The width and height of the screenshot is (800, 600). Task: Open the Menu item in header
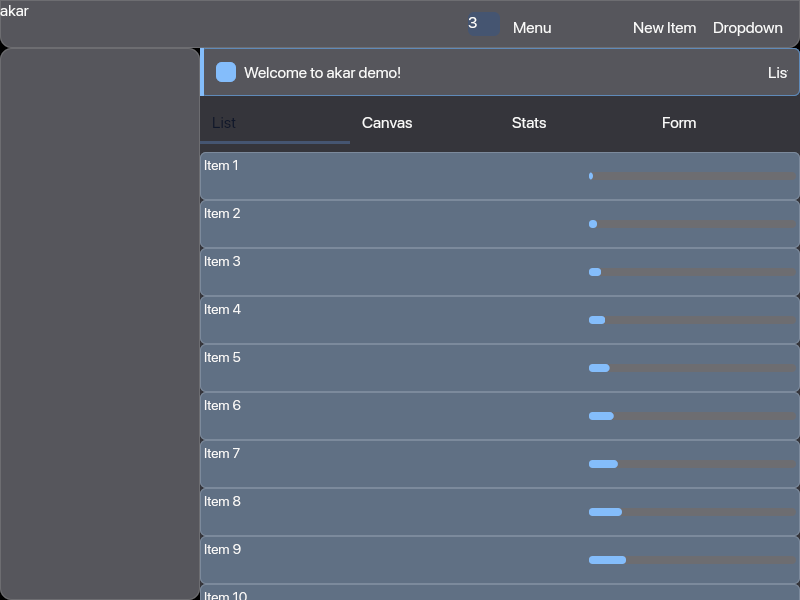pos(532,28)
